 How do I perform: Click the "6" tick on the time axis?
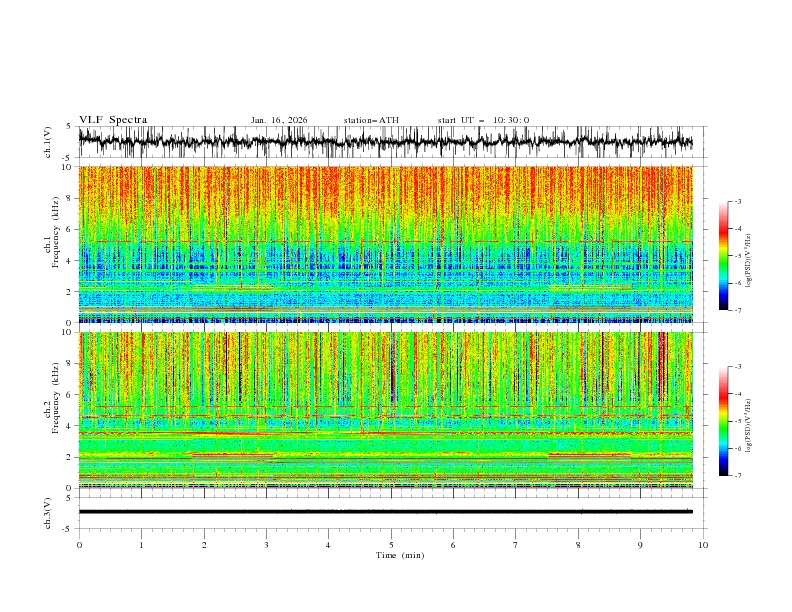453,545
